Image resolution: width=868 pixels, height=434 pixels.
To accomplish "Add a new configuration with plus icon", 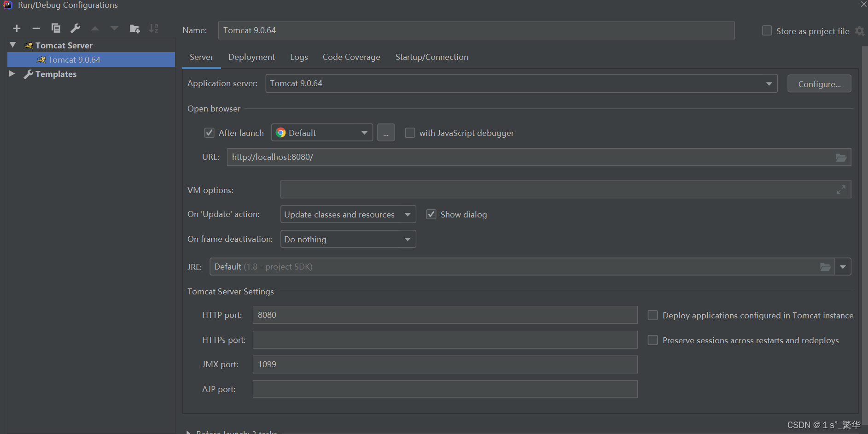I will (17, 29).
